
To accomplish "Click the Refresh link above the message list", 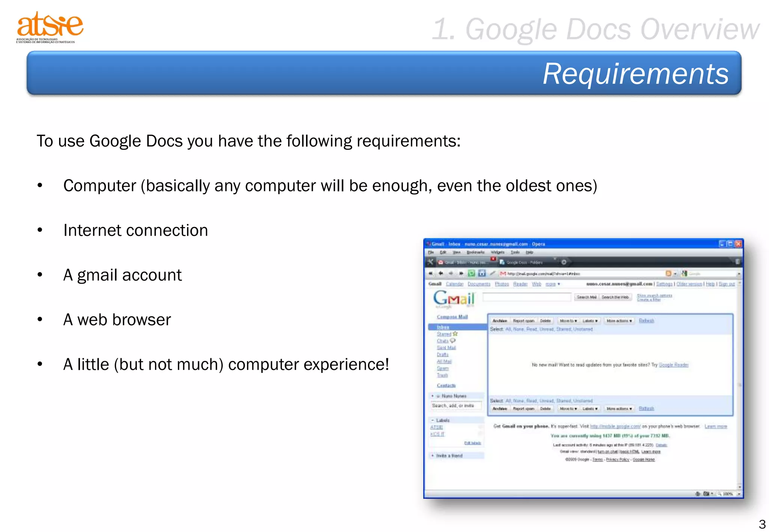I will (646, 321).
